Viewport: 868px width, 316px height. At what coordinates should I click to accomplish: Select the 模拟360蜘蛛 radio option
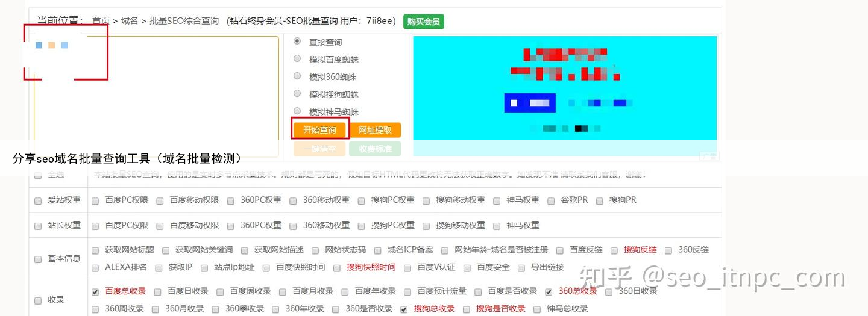click(297, 76)
